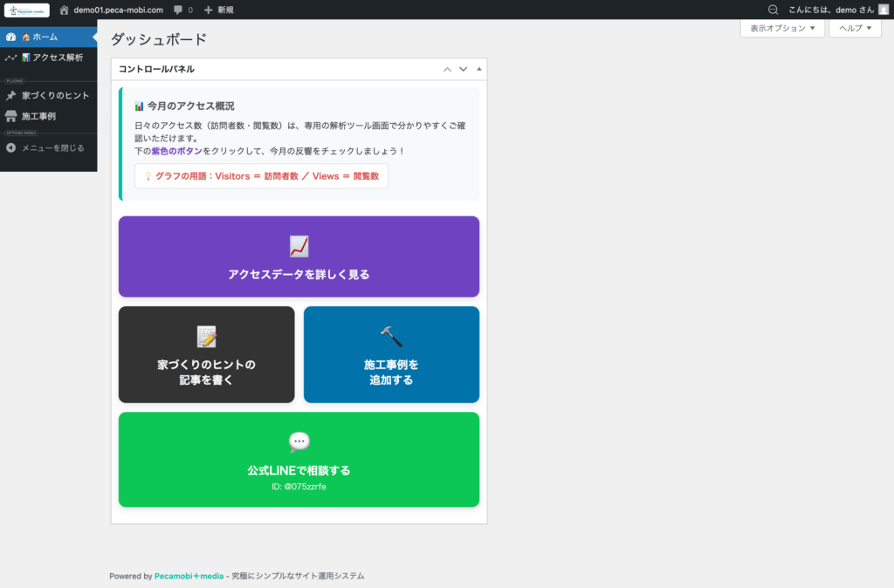Click the Pecamobi media logo in admin bar
Viewport: 894px width, 588px height.
(x=26, y=10)
